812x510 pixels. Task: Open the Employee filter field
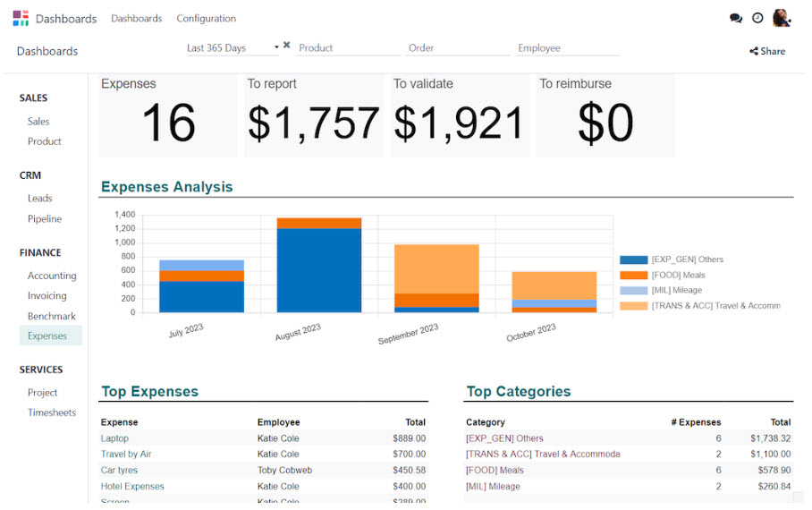coord(568,48)
